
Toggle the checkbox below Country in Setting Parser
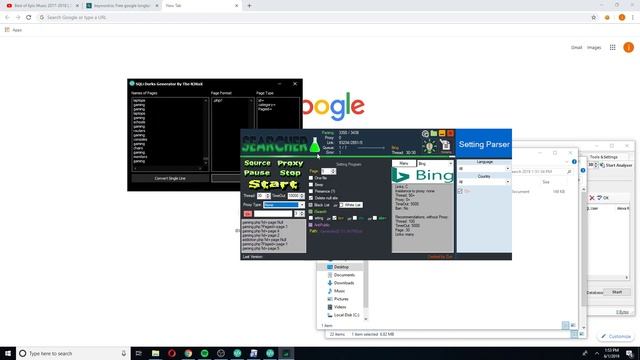460,191
